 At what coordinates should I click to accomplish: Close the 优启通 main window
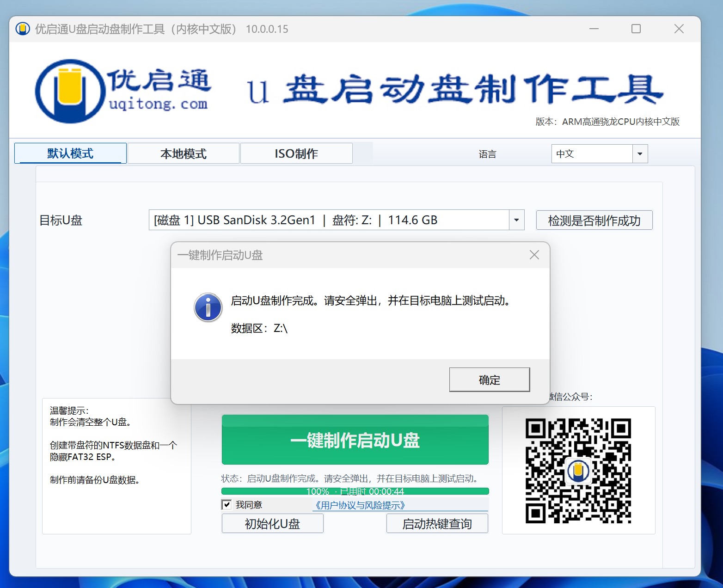click(x=679, y=29)
